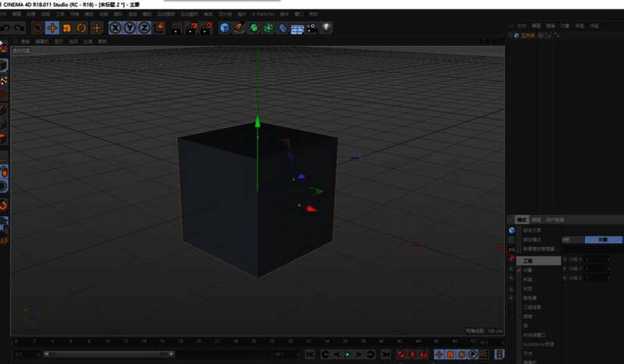Open the green deformer icon's dropdown in the toolbar
Image resolution: width=624 pixels, height=364 pixels.
click(x=268, y=28)
